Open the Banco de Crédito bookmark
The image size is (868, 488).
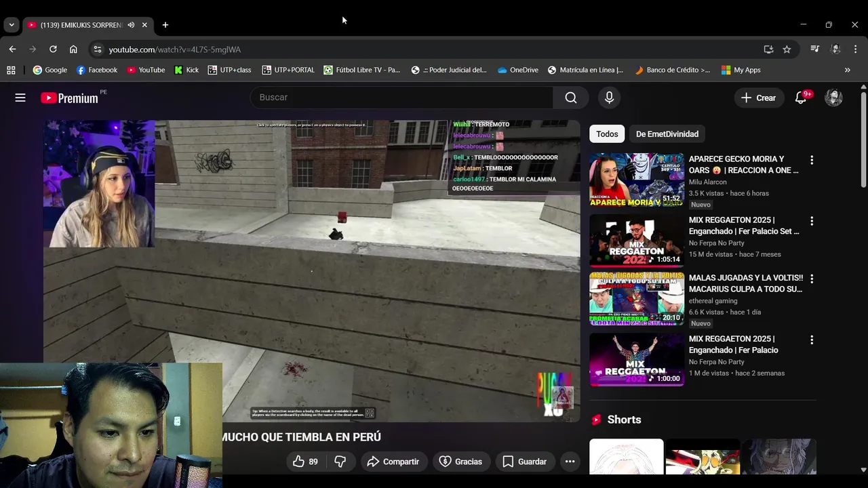click(672, 70)
